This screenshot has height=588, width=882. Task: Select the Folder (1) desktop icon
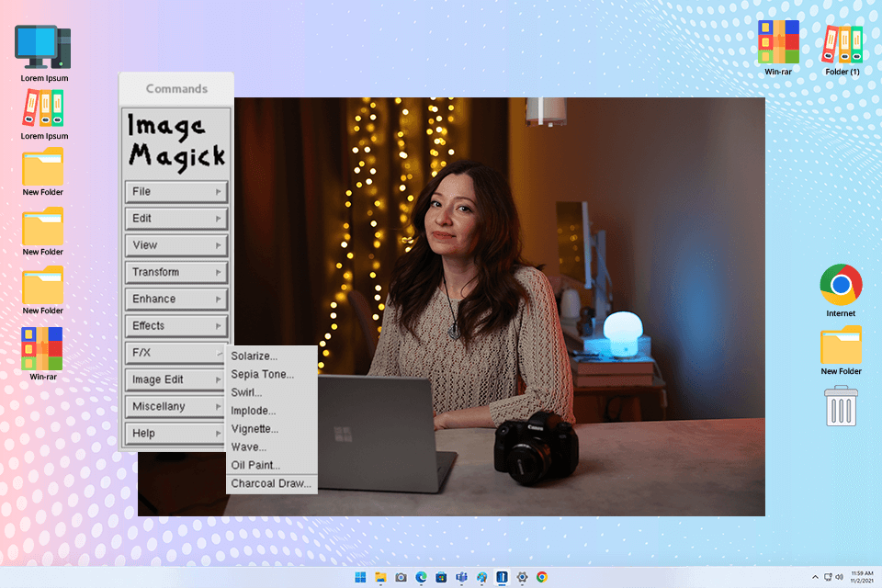[842, 50]
